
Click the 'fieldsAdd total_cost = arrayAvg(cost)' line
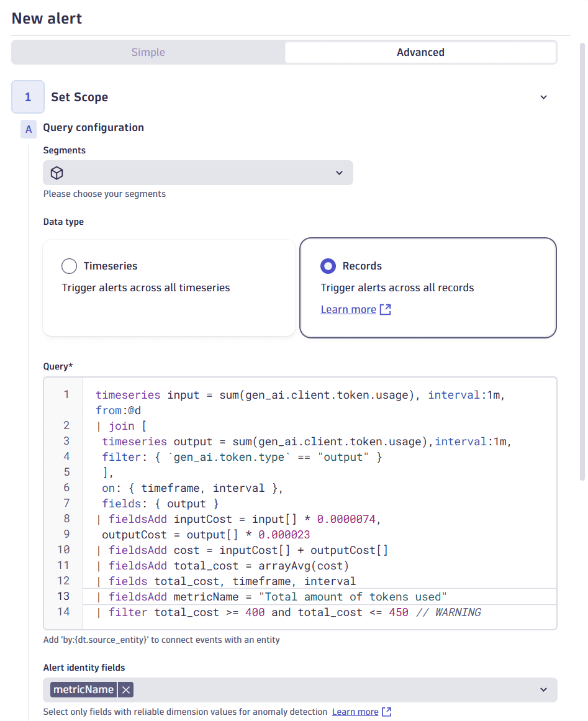(222, 566)
